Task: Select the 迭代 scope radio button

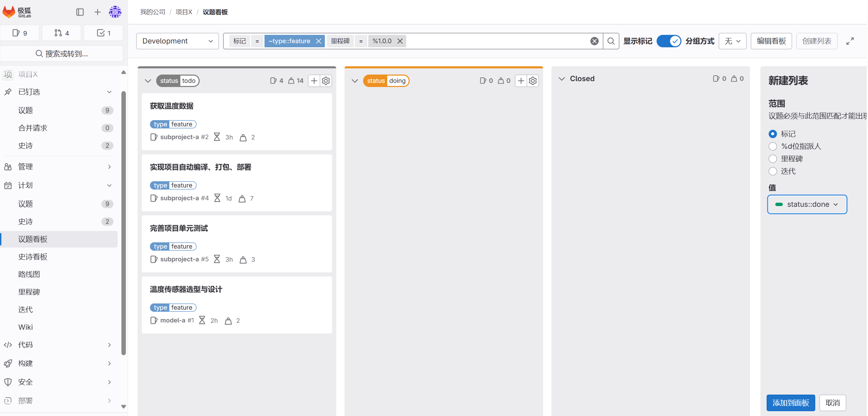Action: (772, 171)
